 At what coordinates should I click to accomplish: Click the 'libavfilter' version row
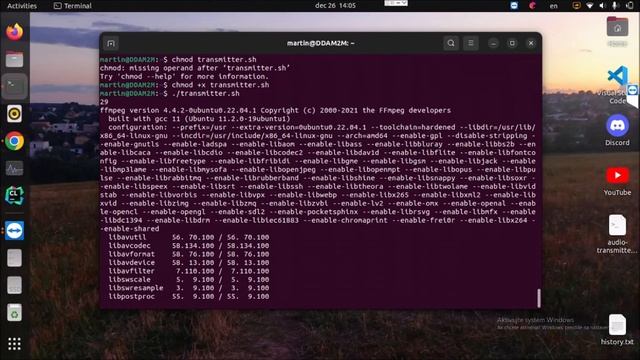click(x=189, y=271)
